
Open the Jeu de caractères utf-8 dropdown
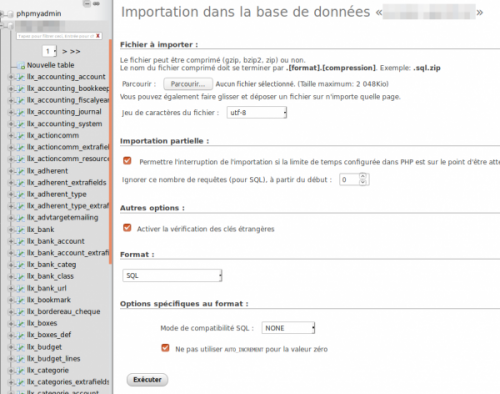click(x=256, y=113)
